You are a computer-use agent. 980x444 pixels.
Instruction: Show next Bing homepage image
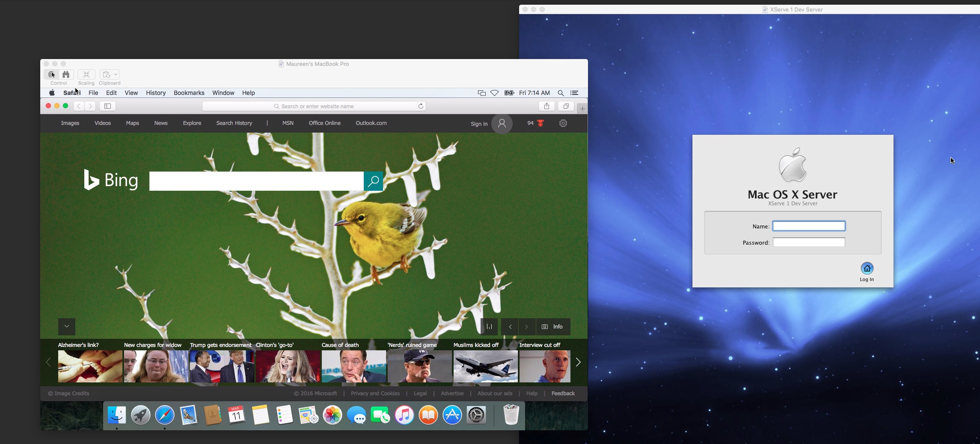click(527, 326)
